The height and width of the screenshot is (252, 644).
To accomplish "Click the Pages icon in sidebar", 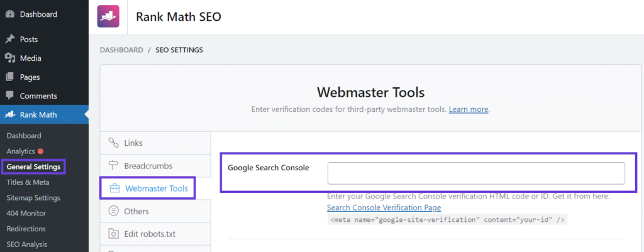I will (10, 77).
